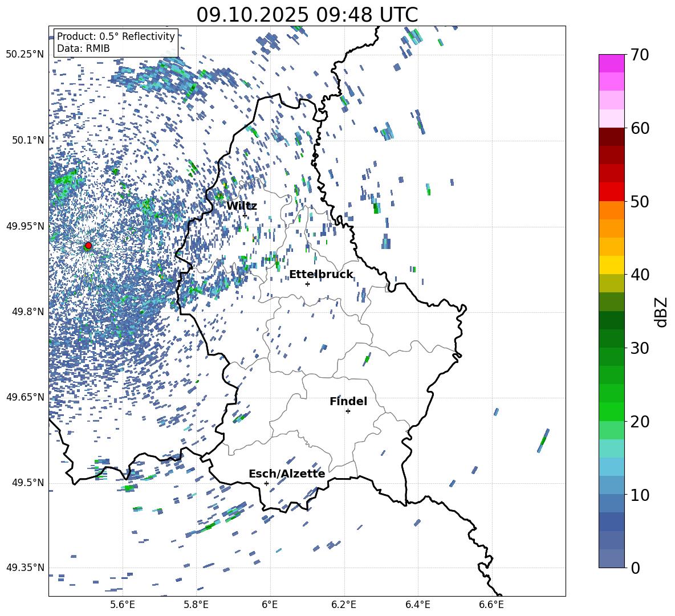Click the Wiltz city label
The width and height of the screenshot is (675, 616).
click(242, 206)
